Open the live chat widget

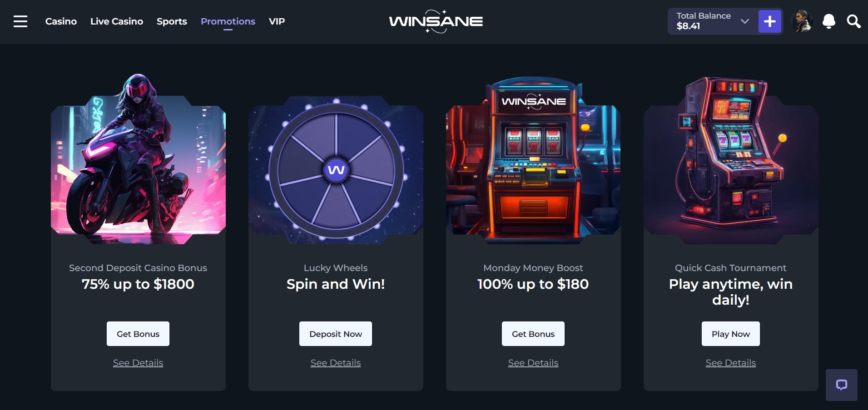pyautogui.click(x=842, y=385)
